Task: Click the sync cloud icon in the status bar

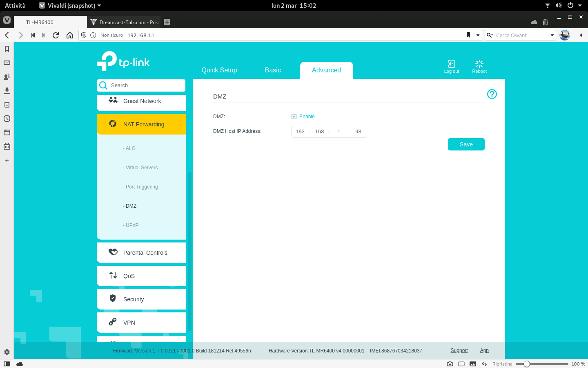Action: [x=20, y=364]
